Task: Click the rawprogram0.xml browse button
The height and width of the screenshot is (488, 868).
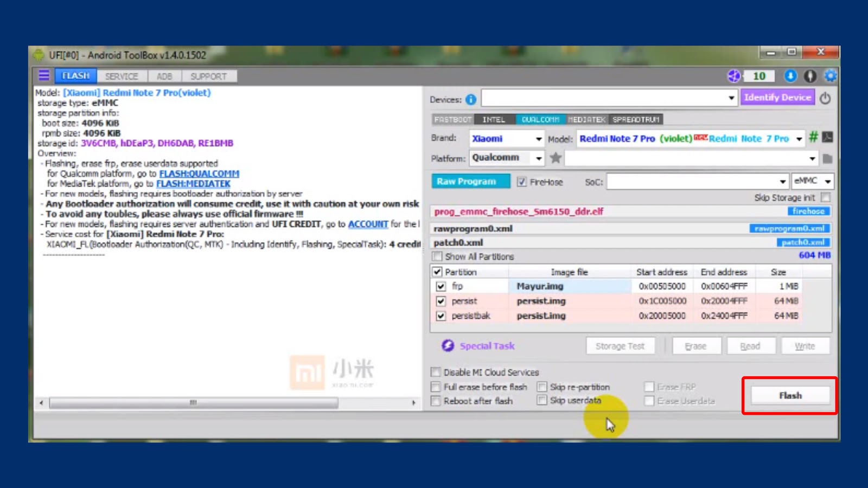Action: 789,228
